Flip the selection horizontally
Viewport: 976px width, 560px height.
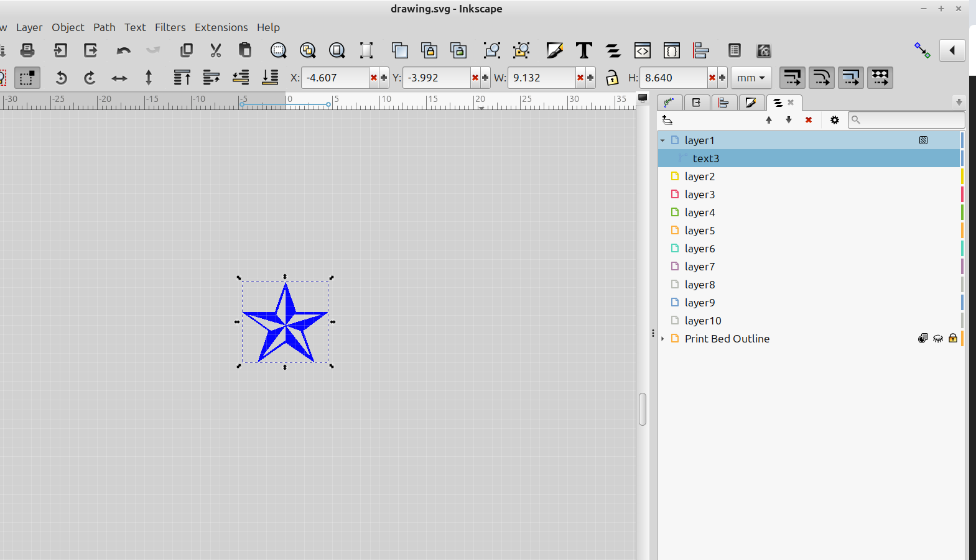(119, 78)
